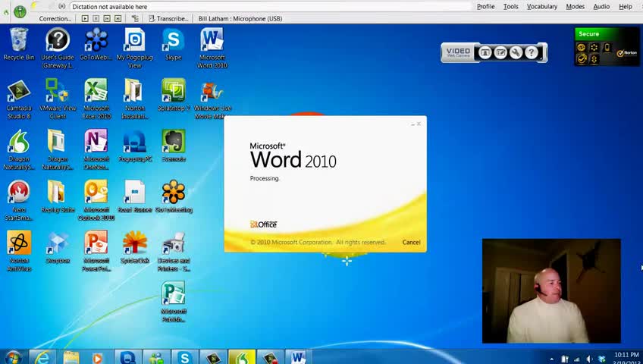Select the Road Runner desktop icon
Screen dimensions: 643x364
coord(134,196)
